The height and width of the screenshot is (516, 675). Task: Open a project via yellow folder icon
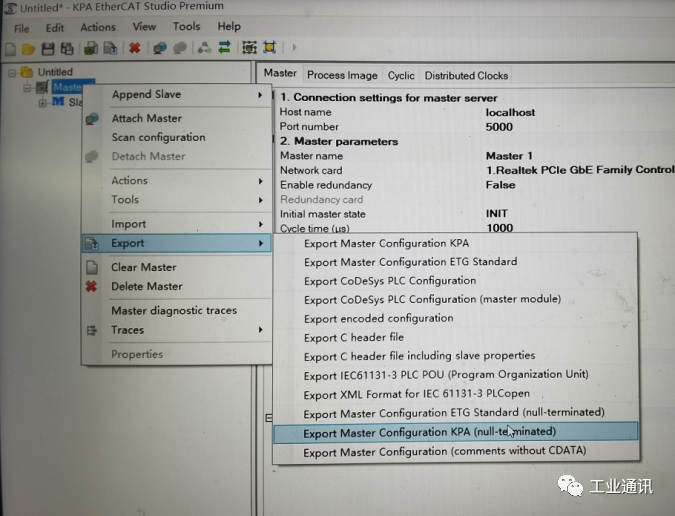28,49
